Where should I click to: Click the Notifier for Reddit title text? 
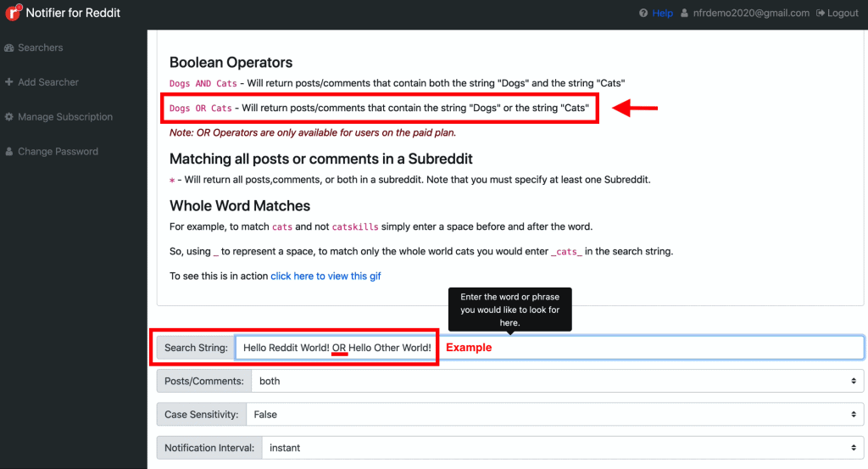tap(73, 13)
